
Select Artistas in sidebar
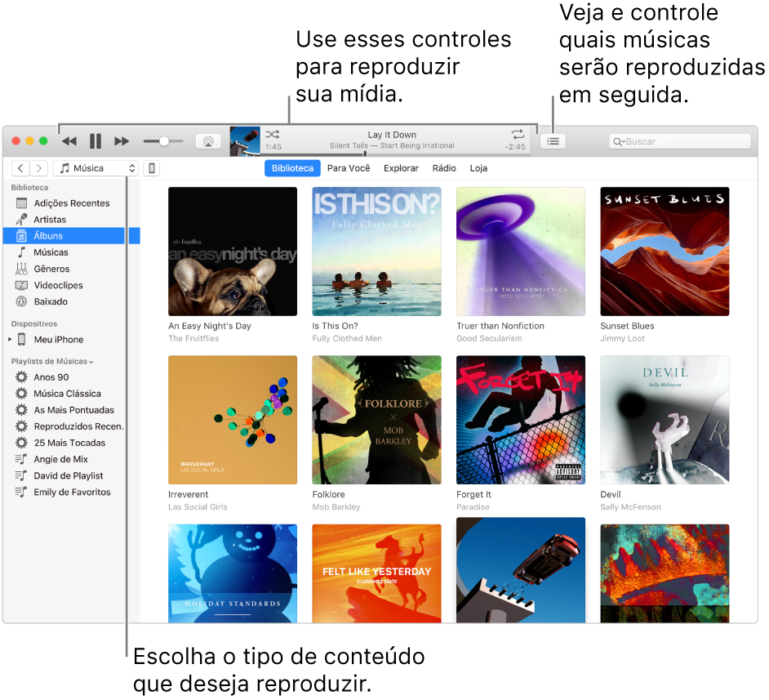coord(72,219)
